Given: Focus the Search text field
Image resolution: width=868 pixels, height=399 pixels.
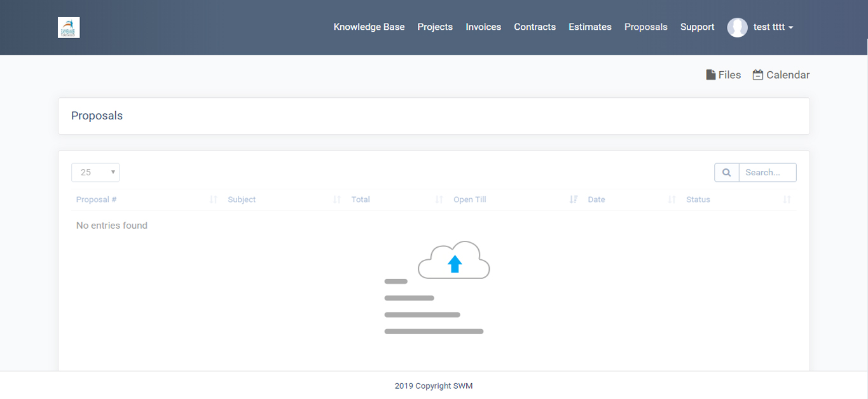Looking at the screenshot, I should [768, 172].
